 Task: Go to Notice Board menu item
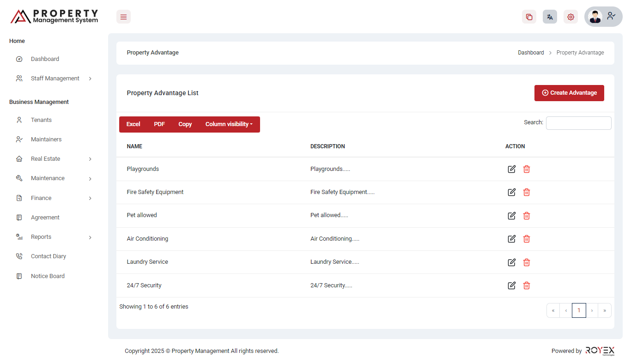tap(48, 276)
